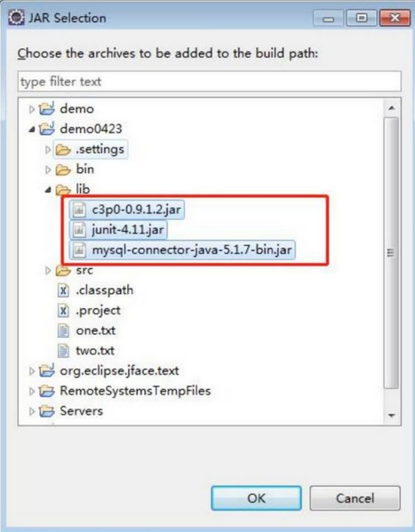Maximize the JAR Selection window

pos(362,19)
